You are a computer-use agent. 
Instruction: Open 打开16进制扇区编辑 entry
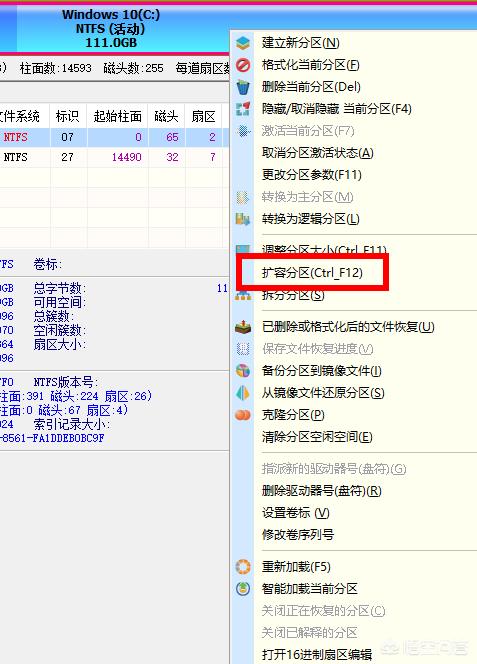pyautogui.click(x=317, y=655)
